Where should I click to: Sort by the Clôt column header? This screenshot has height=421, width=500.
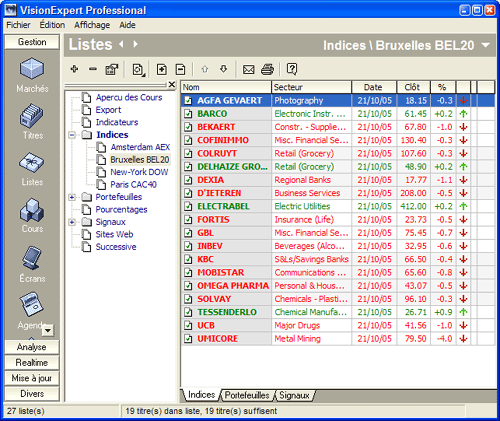(413, 87)
